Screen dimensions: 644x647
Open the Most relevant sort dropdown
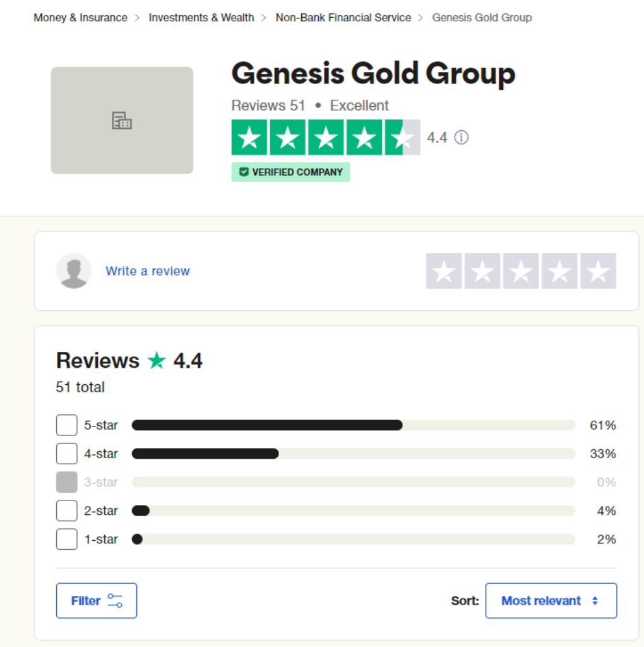(x=551, y=600)
